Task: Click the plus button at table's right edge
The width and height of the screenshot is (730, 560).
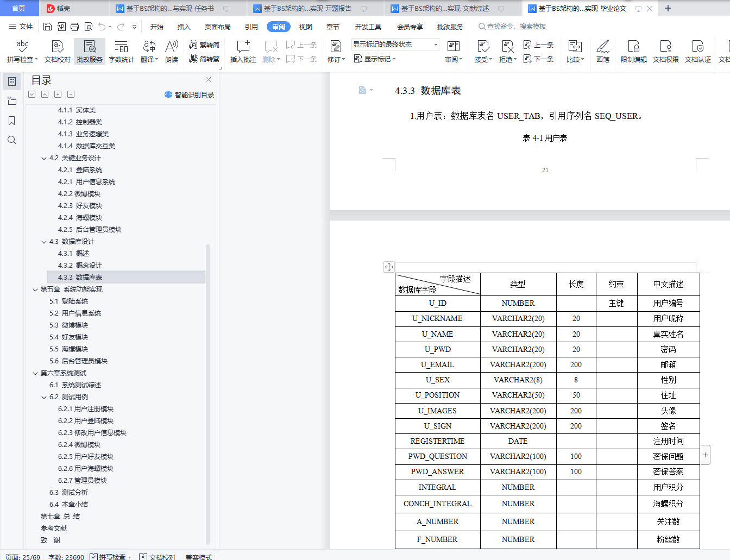Action: (705, 455)
